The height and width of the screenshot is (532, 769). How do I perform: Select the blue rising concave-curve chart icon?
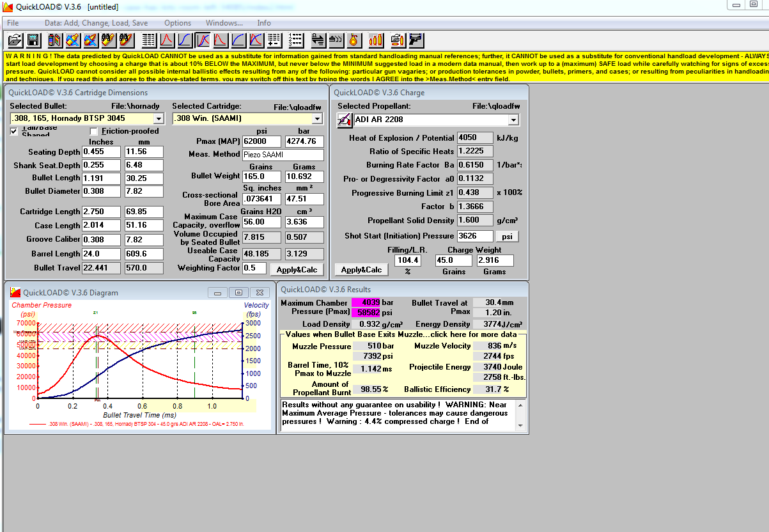pos(238,40)
